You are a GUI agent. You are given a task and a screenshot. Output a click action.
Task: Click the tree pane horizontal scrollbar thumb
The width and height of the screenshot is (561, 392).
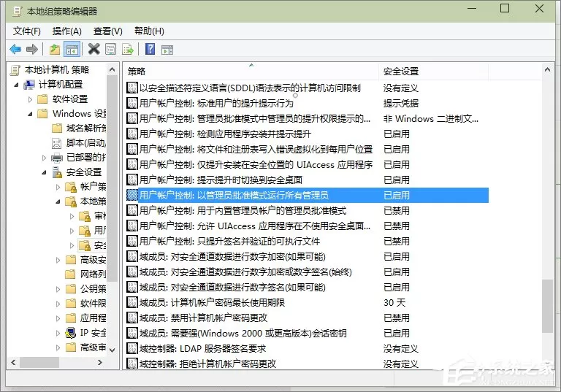tap(39, 362)
